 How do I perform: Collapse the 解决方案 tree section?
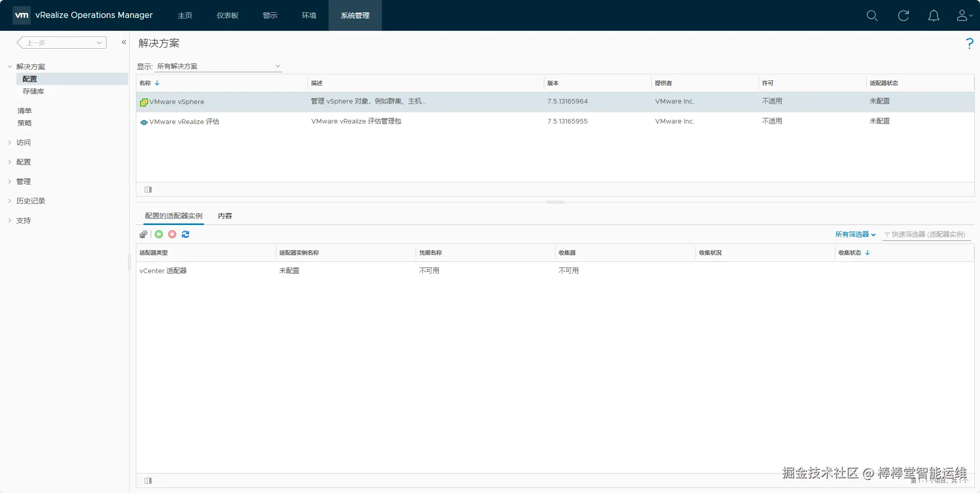10,67
